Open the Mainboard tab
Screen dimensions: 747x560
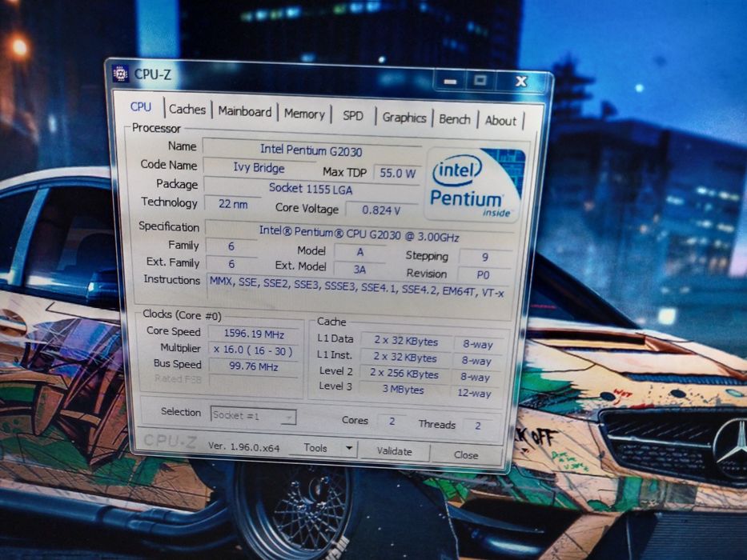click(x=245, y=111)
